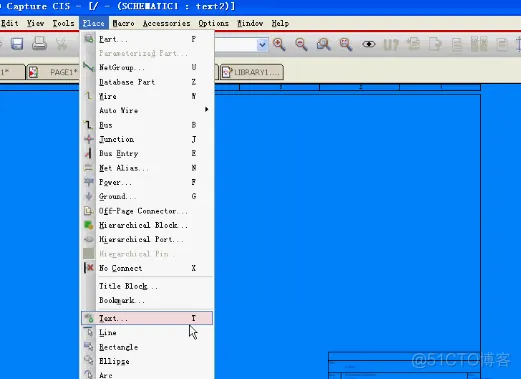This screenshot has height=379, width=521.
Task: Open the toolbar combo box dropdown arrow
Action: tap(262, 44)
